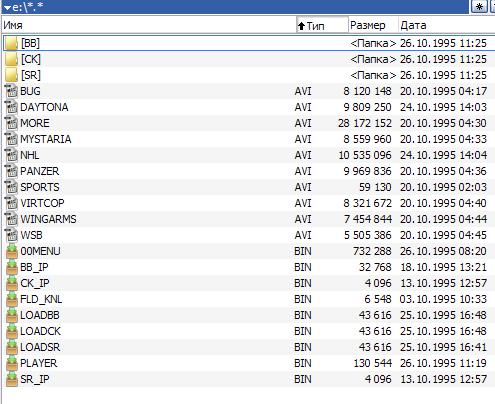Click the LOADSR bin file icon

tap(12, 347)
